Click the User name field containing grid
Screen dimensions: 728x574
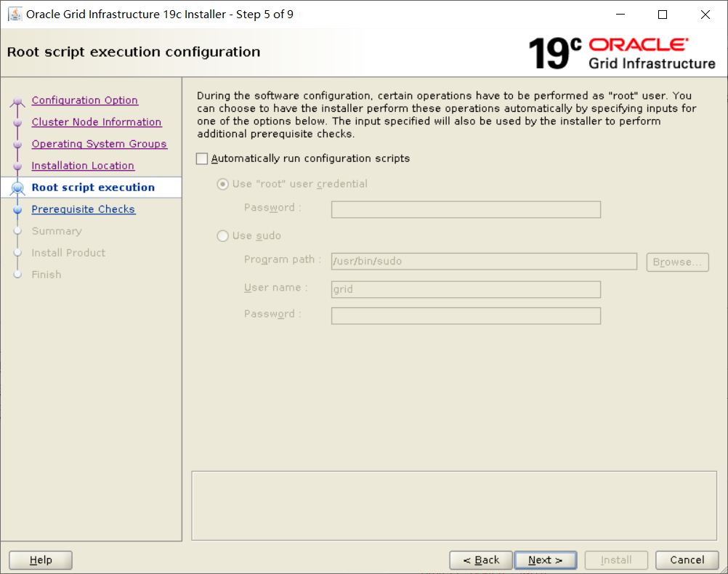(x=466, y=289)
